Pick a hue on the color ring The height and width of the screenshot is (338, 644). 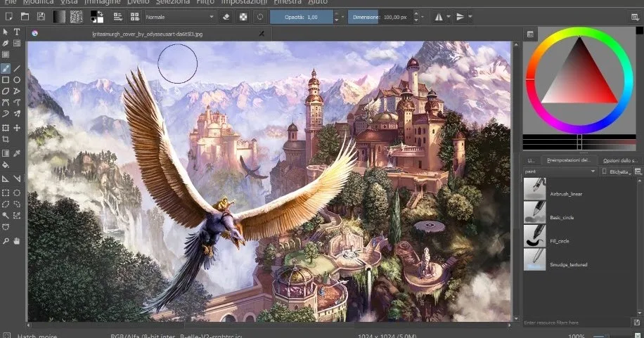[x=579, y=81]
